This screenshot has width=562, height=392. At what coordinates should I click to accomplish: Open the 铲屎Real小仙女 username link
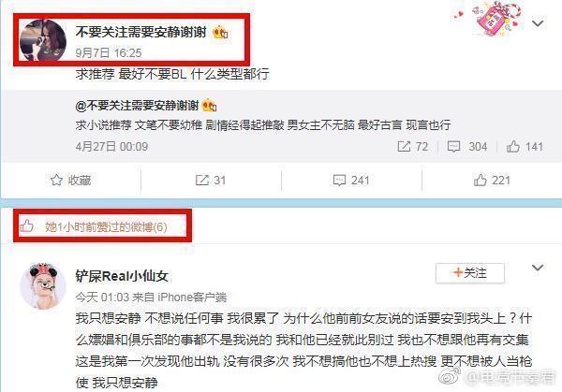tap(122, 276)
